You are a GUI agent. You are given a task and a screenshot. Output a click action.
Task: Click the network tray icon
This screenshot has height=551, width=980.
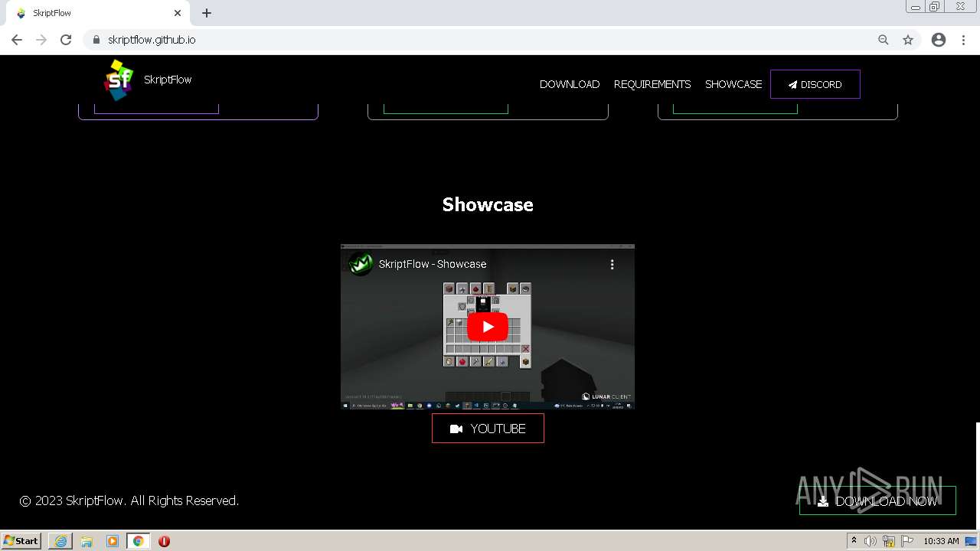(x=889, y=541)
